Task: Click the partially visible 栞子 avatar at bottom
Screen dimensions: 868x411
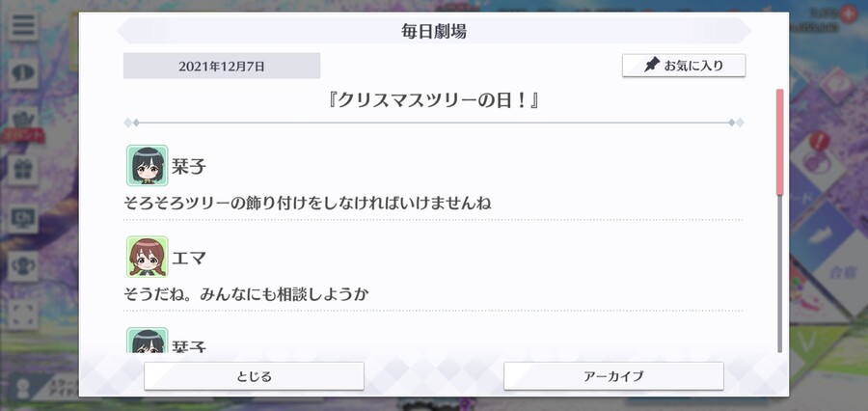Action: coord(147,341)
